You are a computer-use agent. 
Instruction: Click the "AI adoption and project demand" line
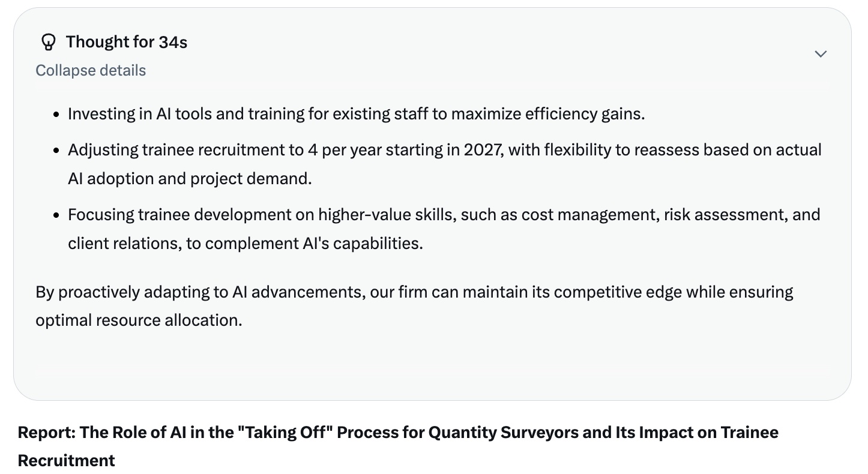pyautogui.click(x=190, y=178)
